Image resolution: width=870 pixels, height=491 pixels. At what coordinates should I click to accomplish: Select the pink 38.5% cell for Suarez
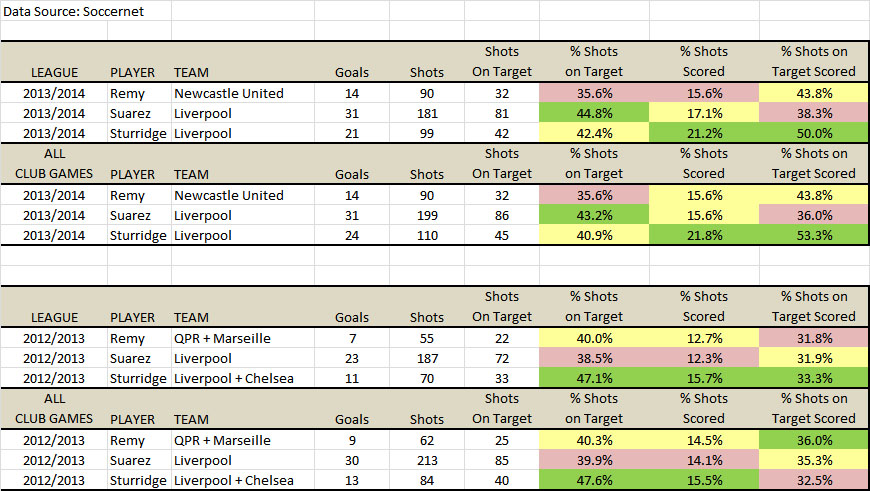594,358
